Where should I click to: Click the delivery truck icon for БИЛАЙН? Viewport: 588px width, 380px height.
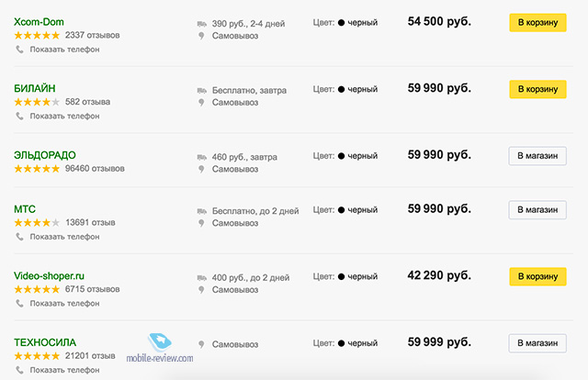pos(202,90)
